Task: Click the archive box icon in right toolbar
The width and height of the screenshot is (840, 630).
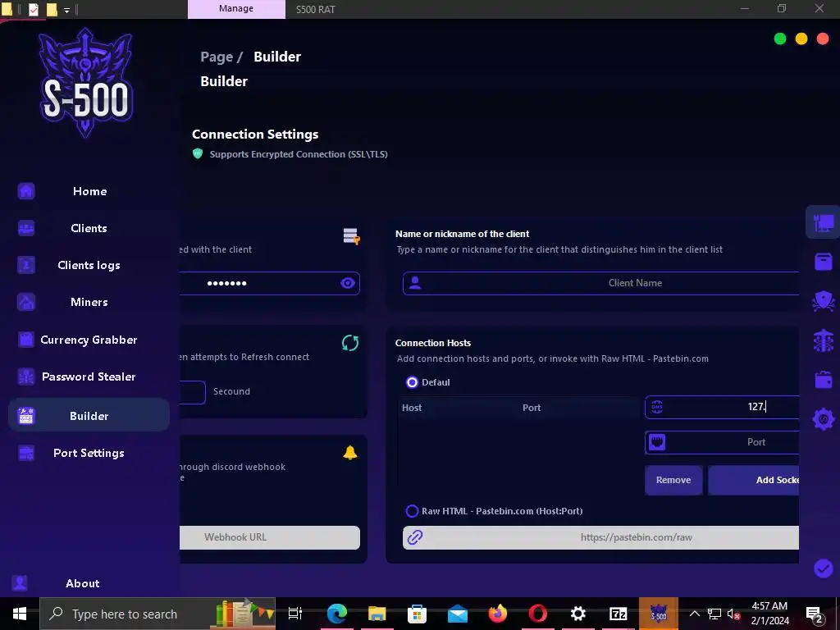Action: tap(824, 262)
